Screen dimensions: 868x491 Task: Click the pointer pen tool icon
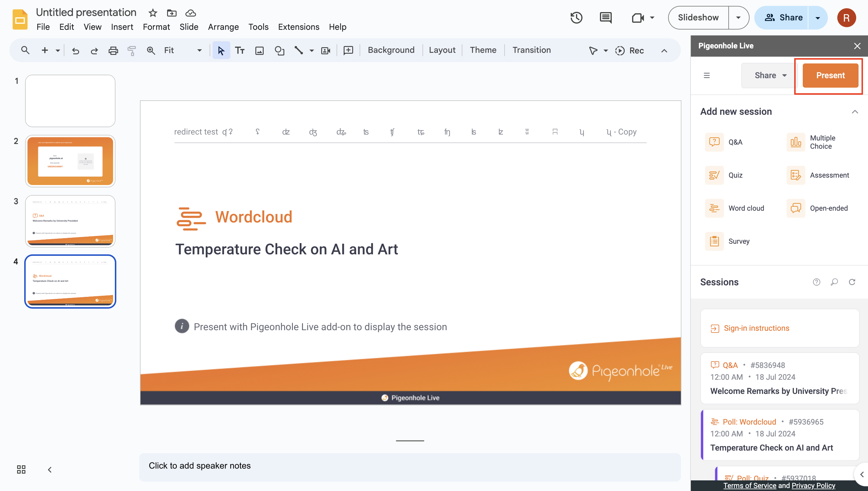coord(593,50)
